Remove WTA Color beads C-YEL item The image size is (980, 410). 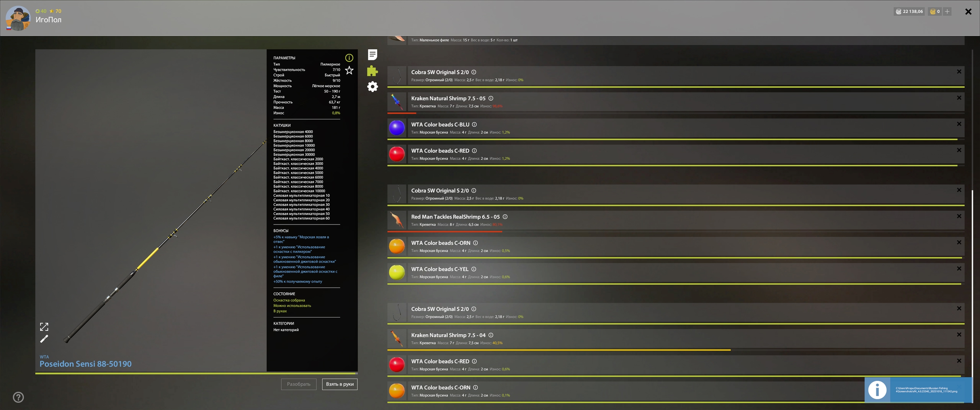coord(959,268)
